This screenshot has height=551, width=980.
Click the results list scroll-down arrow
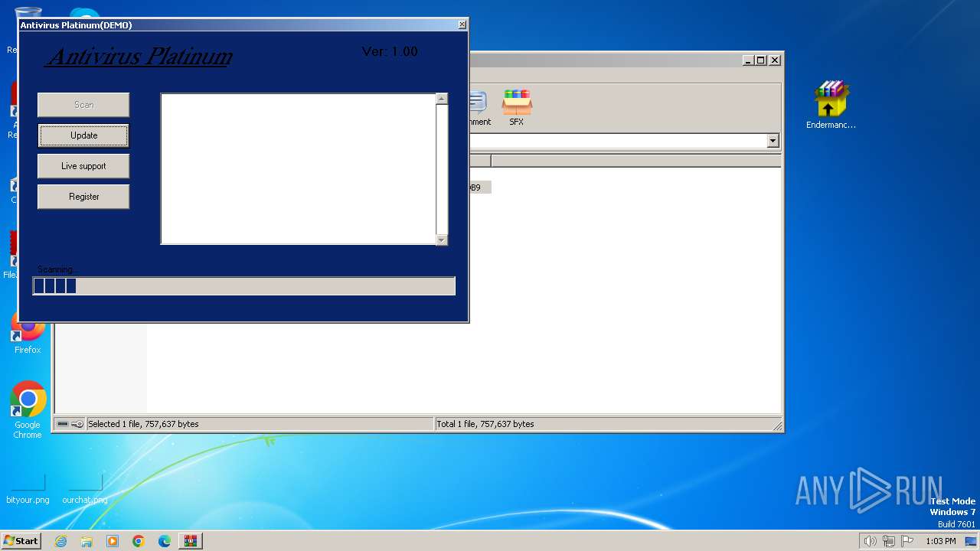coord(441,240)
